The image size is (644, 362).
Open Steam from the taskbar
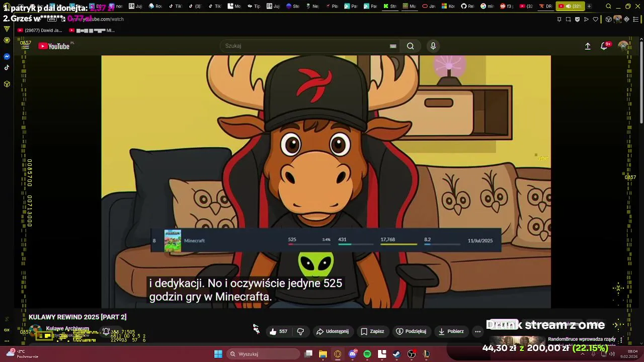(x=396, y=354)
